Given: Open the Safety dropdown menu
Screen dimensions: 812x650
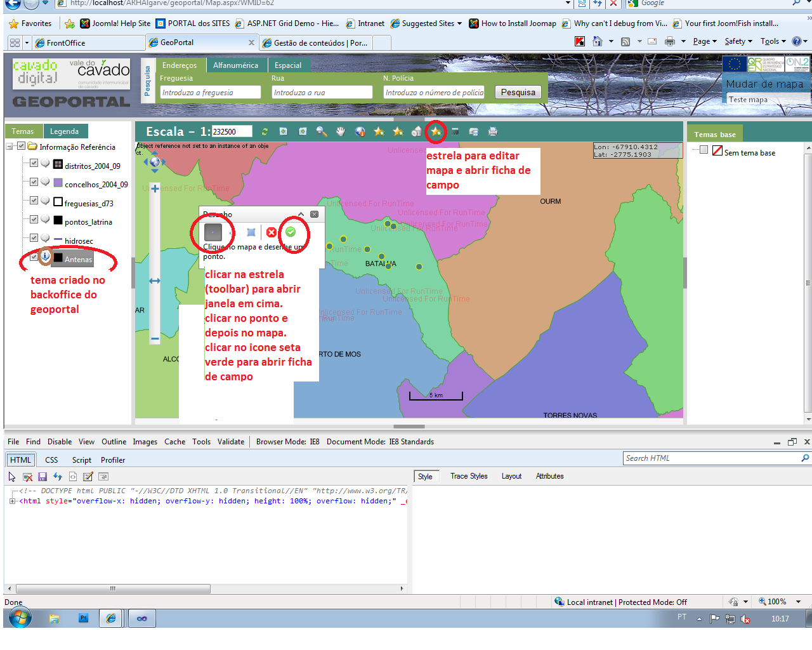Looking at the screenshot, I should (738, 41).
